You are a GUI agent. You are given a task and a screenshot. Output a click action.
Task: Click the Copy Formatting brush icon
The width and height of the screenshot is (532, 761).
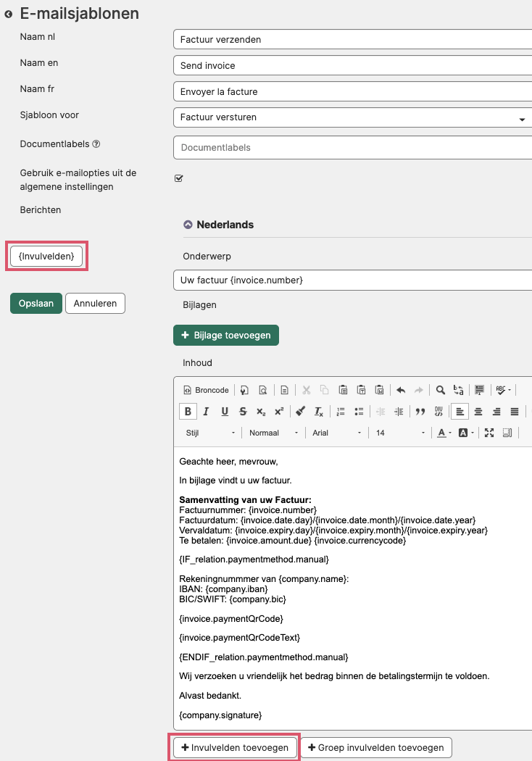click(301, 412)
